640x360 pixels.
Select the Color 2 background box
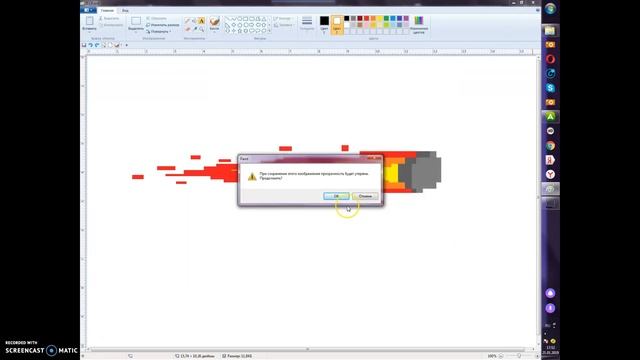click(x=337, y=24)
